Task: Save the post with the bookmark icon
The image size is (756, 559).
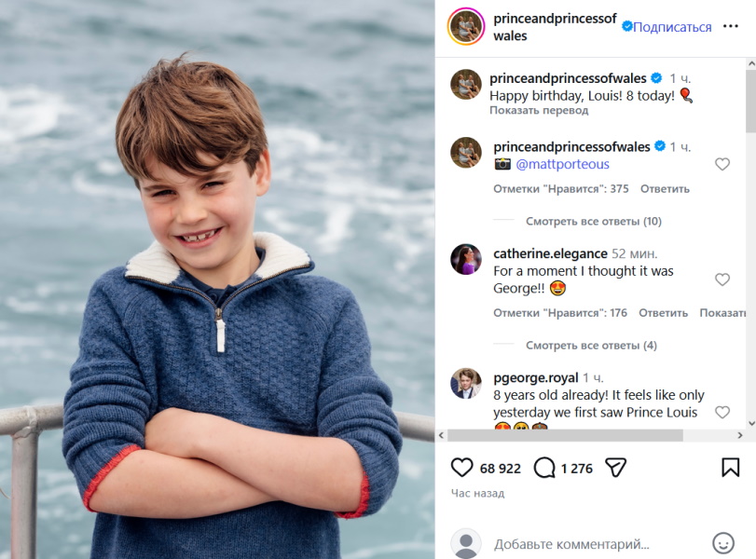Action: [731, 468]
